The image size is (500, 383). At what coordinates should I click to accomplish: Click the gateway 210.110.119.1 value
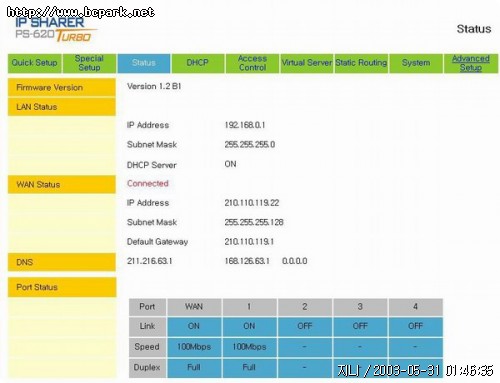[249, 242]
